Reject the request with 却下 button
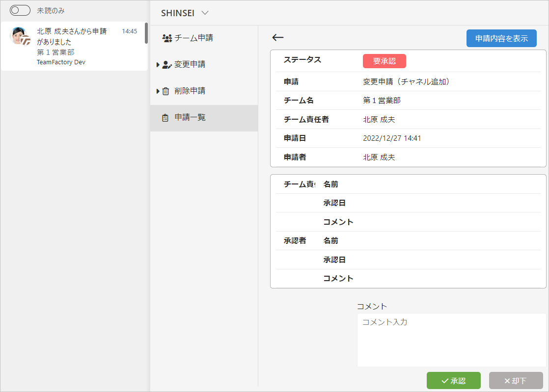 516,380
